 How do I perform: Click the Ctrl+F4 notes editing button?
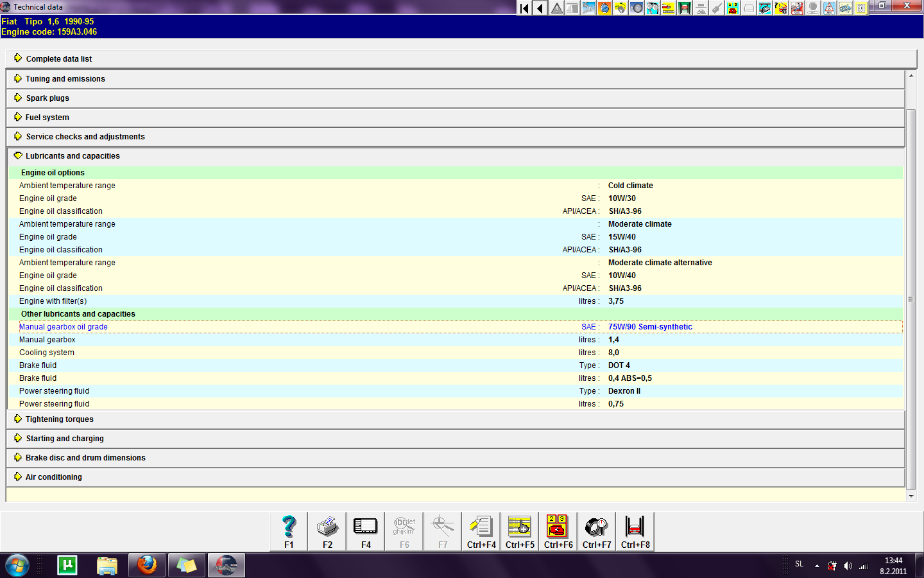(x=481, y=531)
